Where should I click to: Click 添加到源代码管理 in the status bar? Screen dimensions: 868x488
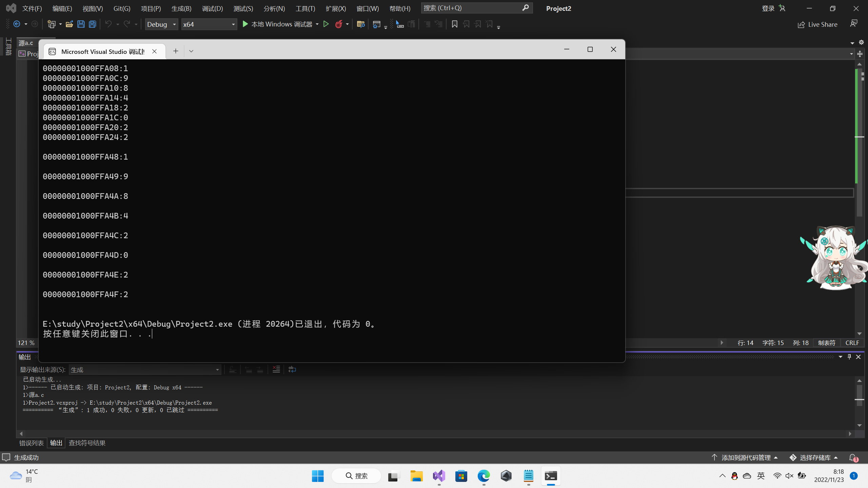point(746,457)
